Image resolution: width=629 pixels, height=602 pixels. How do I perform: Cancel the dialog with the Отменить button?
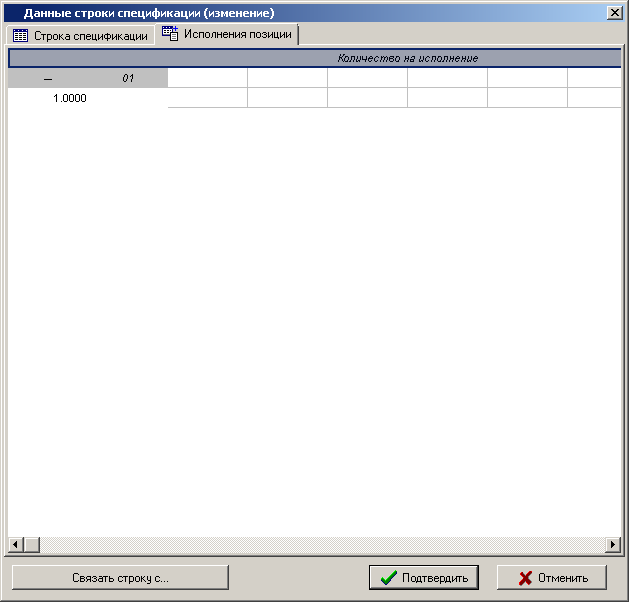[560, 578]
